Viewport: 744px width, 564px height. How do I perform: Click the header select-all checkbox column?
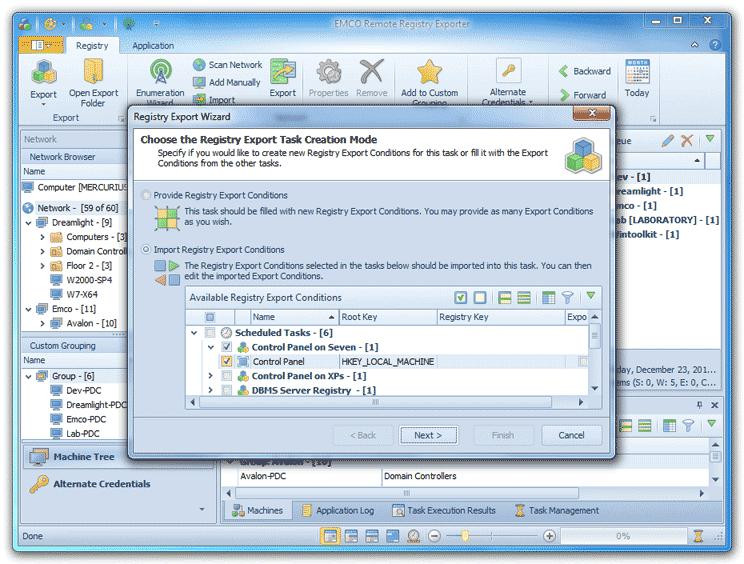tap(210, 317)
